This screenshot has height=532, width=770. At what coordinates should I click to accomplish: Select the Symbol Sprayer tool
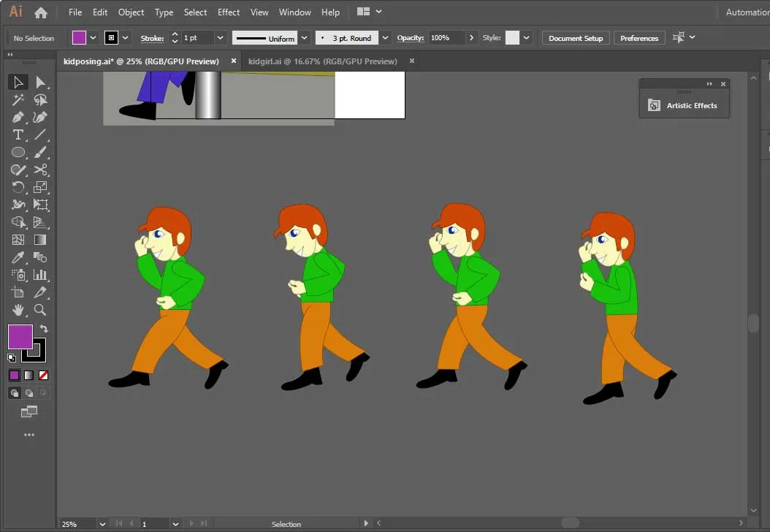[x=18, y=275]
